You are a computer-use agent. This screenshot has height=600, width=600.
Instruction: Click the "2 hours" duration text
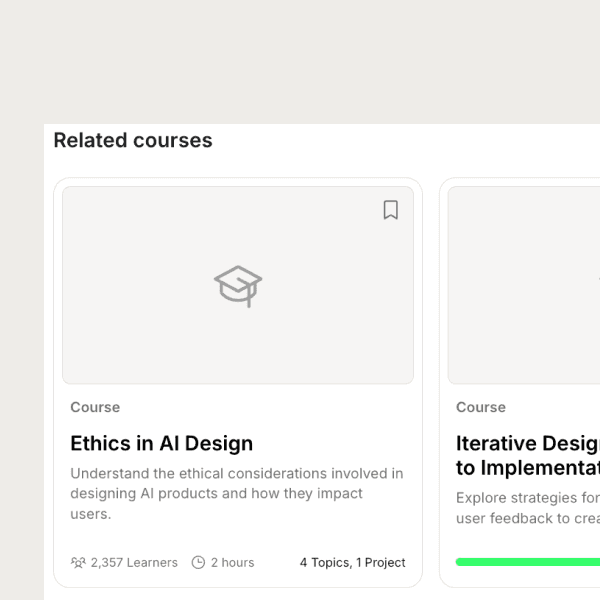click(231, 563)
